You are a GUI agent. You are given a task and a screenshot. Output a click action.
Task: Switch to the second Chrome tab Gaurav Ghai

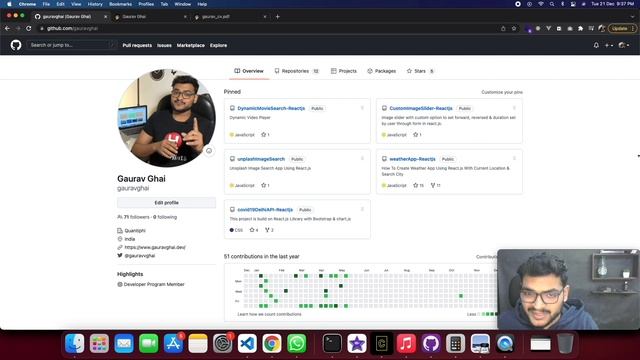point(149,17)
